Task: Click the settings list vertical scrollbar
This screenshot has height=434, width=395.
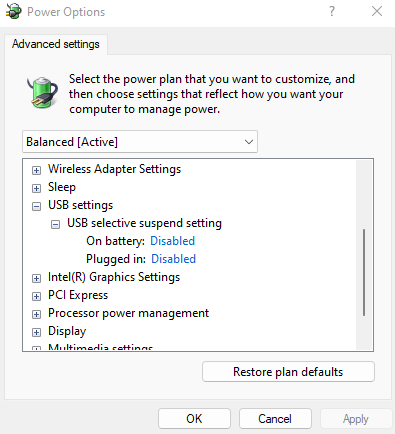Action: pyautogui.click(x=364, y=272)
